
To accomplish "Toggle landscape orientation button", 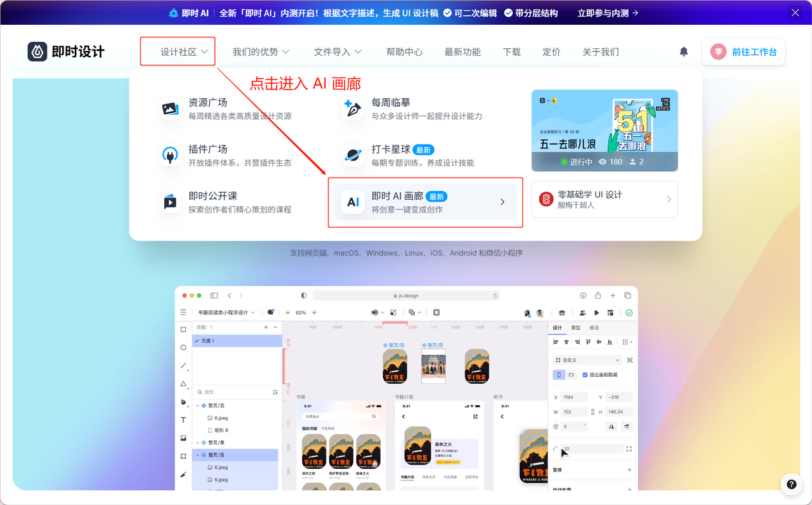I will (x=572, y=375).
